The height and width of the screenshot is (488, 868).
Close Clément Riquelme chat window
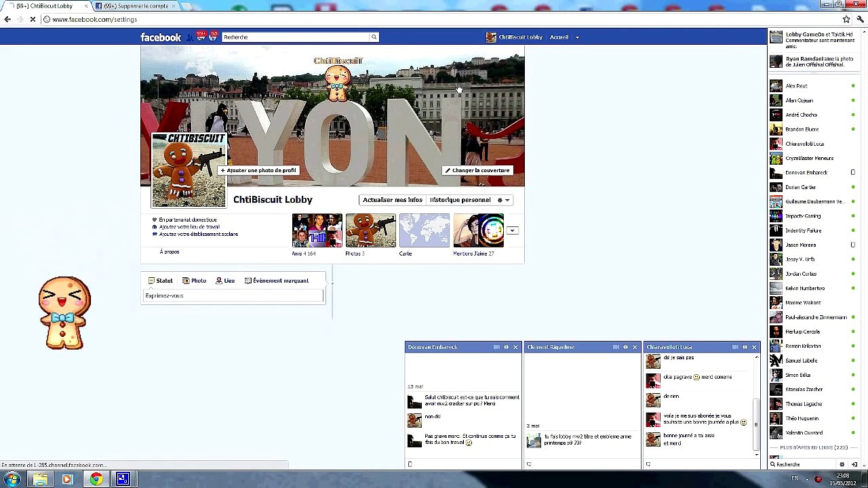[635, 347]
